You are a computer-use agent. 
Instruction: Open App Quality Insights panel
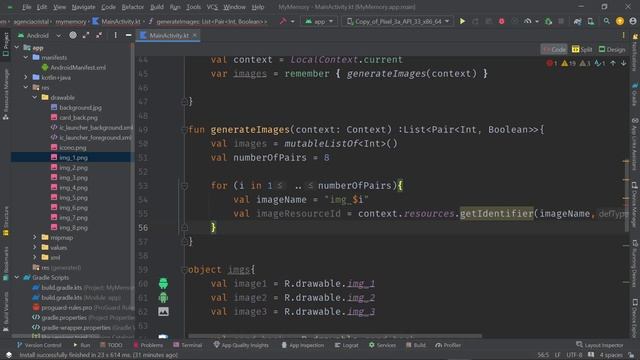click(x=241, y=345)
